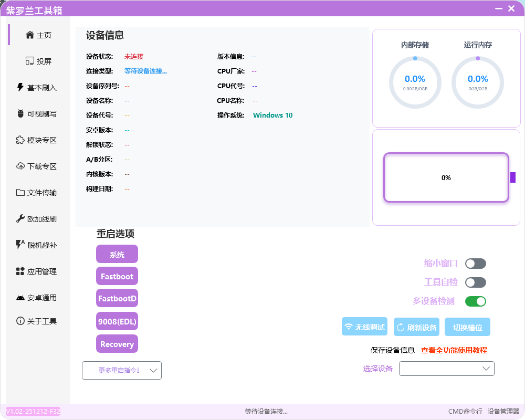Disable the 多设备检测 toggle
This screenshot has width=525, height=420.
475,301
